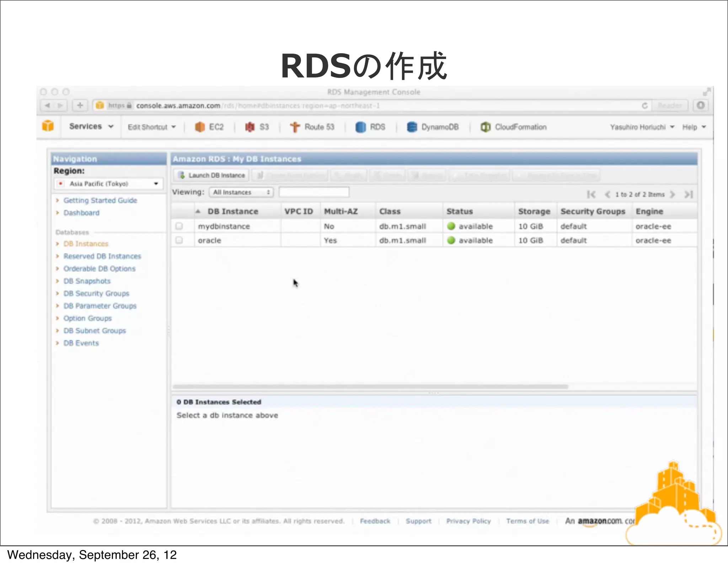Open the Terms of Use link

528,521
